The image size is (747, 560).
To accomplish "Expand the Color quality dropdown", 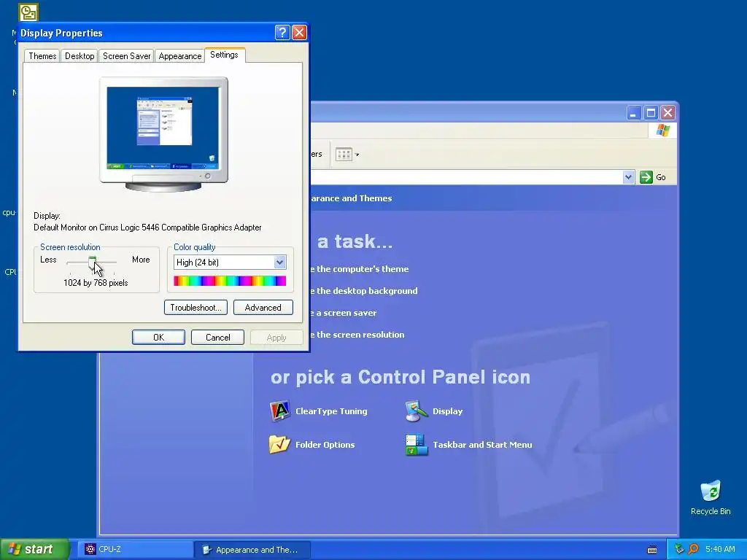I will [x=279, y=262].
